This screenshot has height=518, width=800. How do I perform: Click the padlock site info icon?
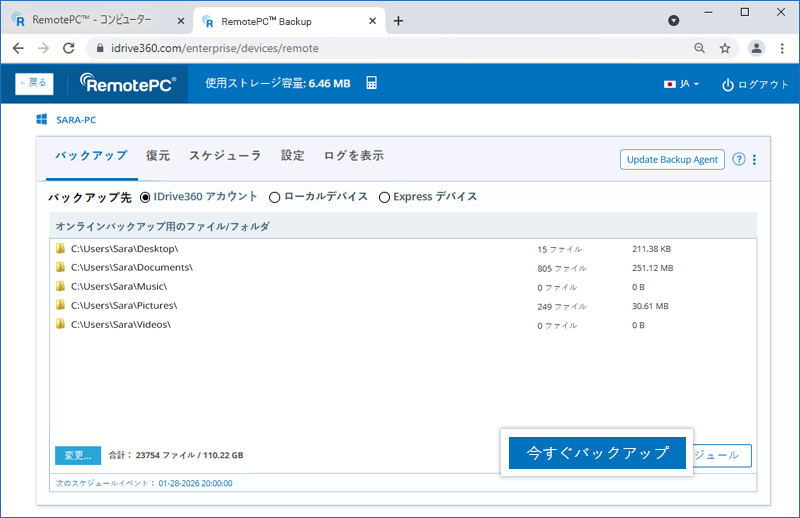pos(100,48)
